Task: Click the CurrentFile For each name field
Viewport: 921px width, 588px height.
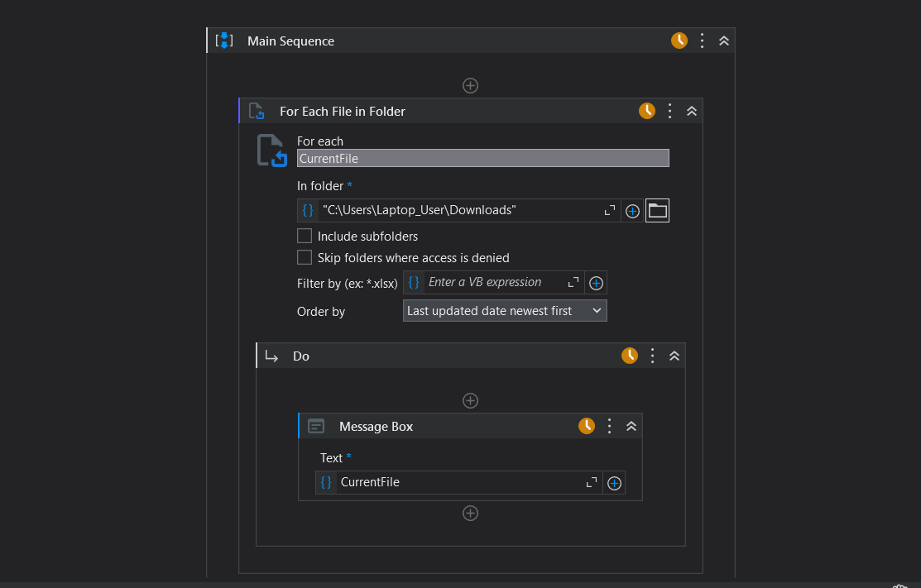Action: coord(482,158)
